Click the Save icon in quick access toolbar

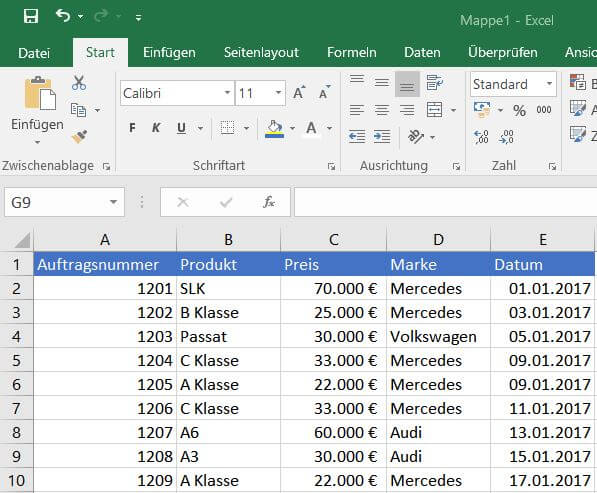pyautogui.click(x=30, y=16)
